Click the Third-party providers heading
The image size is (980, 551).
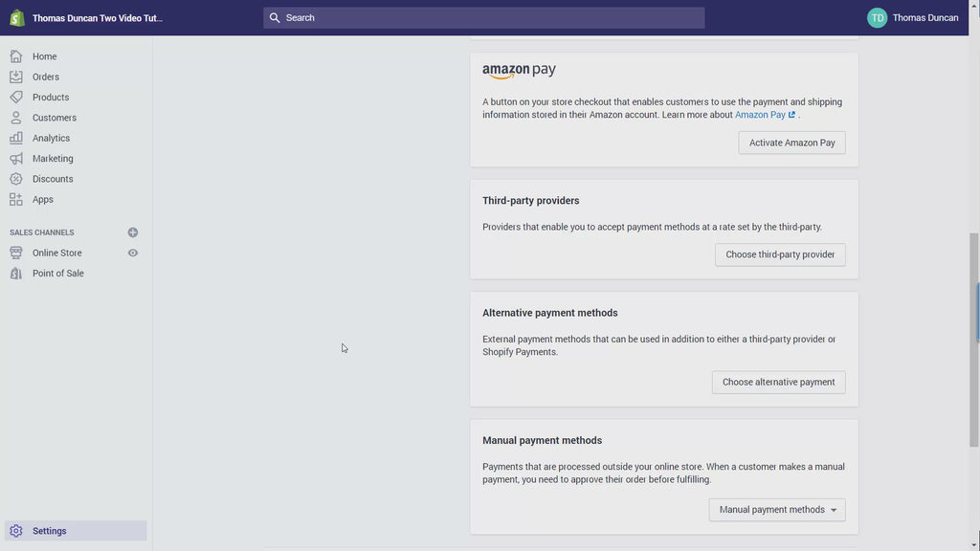530,201
